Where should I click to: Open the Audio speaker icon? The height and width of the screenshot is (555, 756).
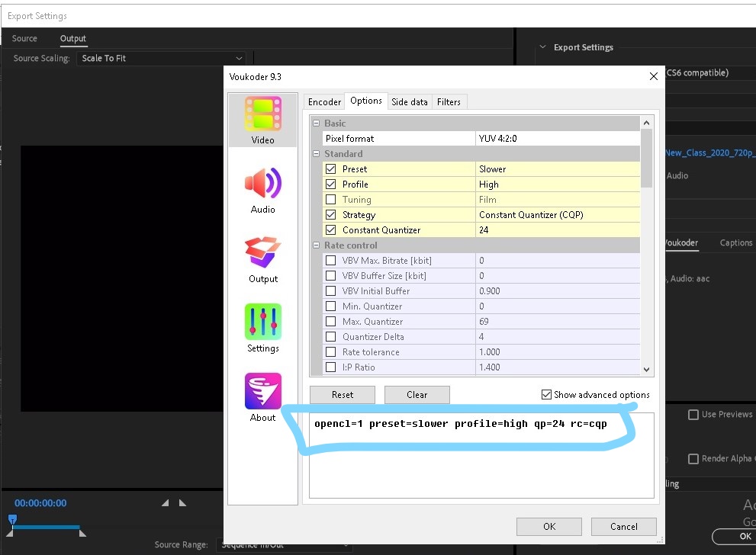tap(262, 184)
